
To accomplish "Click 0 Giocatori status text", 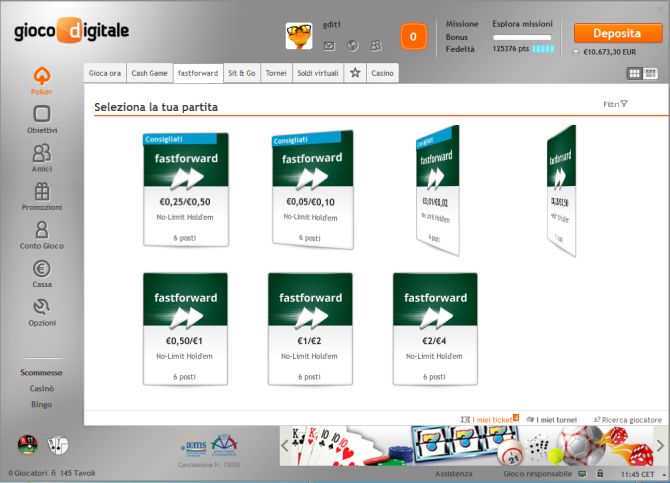I will [28, 473].
